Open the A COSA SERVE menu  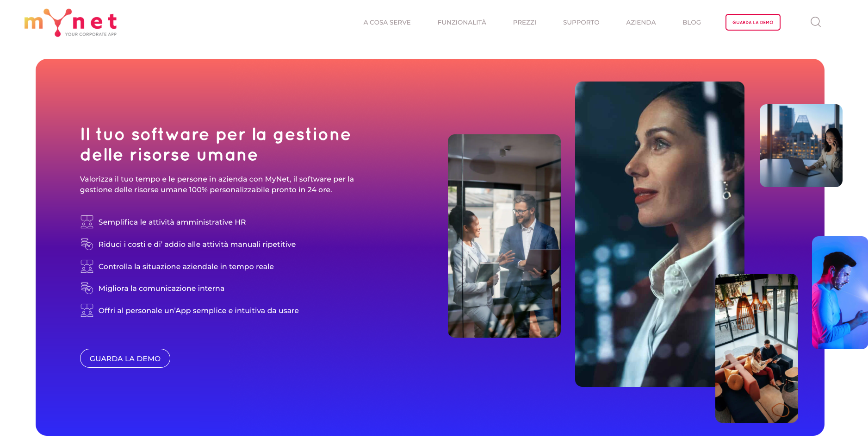(x=387, y=22)
